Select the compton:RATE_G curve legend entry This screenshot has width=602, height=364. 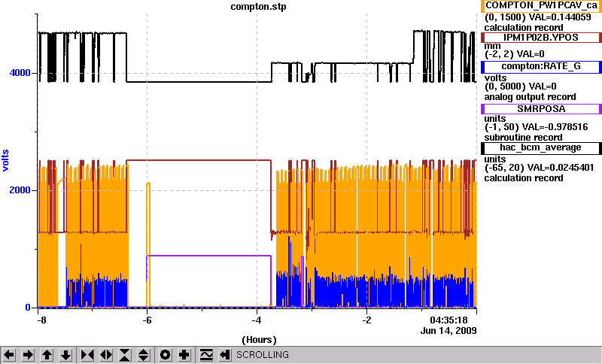tap(541, 67)
